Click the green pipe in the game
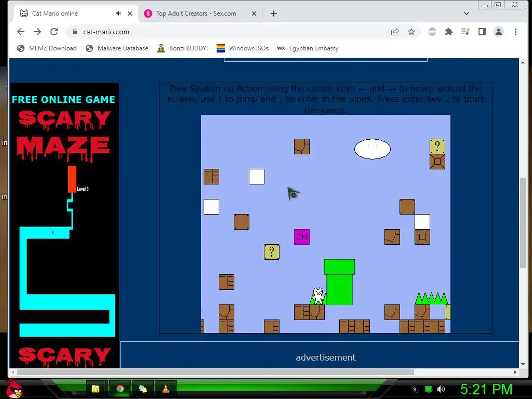This screenshot has width=532, height=399. tap(339, 282)
